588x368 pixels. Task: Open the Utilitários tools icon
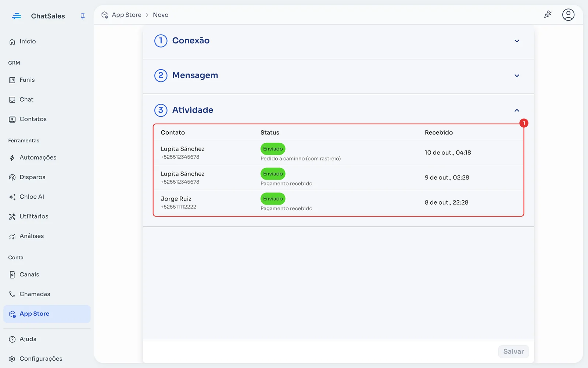[x=12, y=216]
